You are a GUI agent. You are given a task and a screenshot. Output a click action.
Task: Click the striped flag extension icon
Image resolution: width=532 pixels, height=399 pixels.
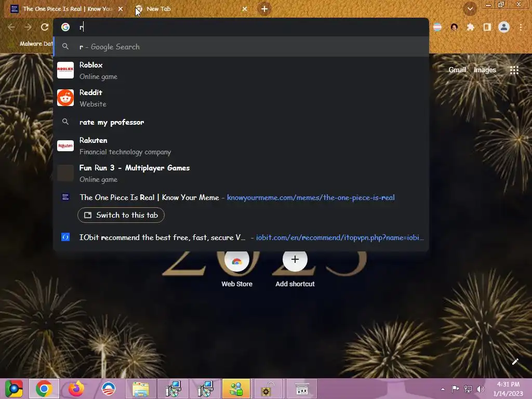pyautogui.click(x=437, y=27)
